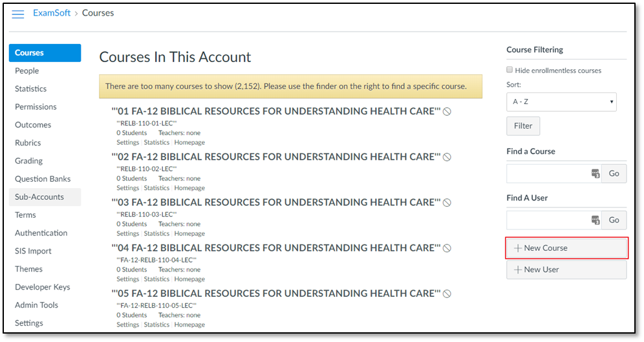The height and width of the screenshot is (342, 644).
Task: Open the Sort A - Z dropdown
Action: (561, 102)
